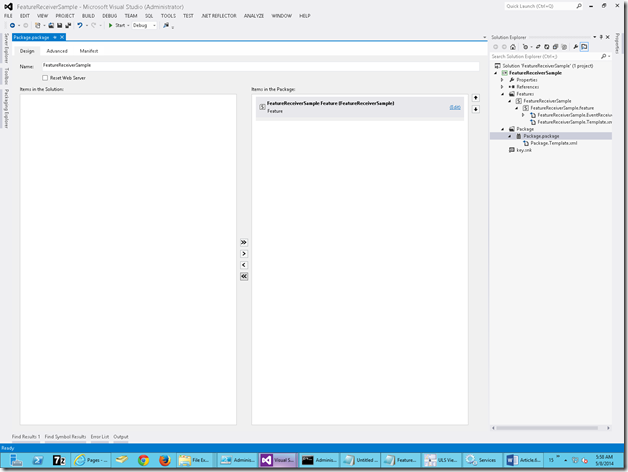Click the Refresh icon in Solution Explorer

546,47
